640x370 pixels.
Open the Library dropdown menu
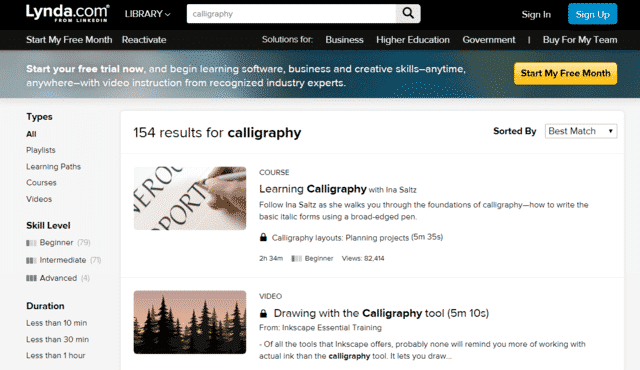tap(147, 14)
